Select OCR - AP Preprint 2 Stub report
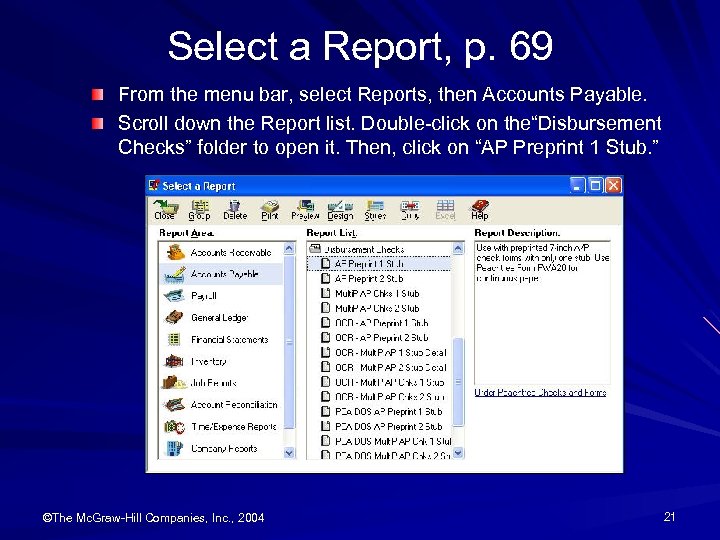720x540 pixels. tap(375, 338)
